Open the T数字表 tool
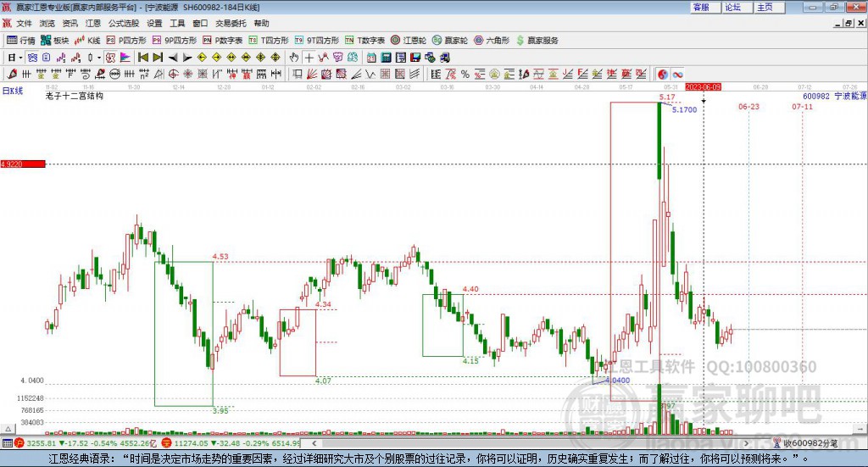Viewport: 868px width, 467px height. pyautogui.click(x=364, y=41)
